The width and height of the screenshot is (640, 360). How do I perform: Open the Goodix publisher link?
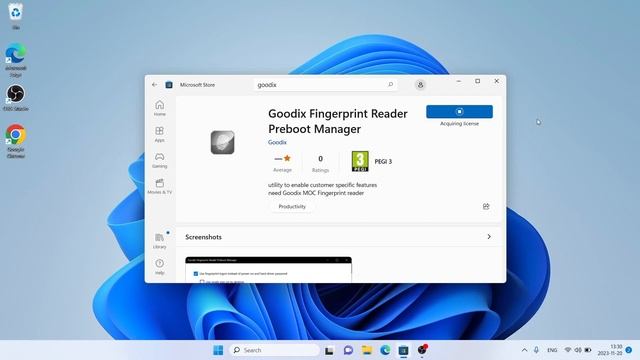click(277, 142)
